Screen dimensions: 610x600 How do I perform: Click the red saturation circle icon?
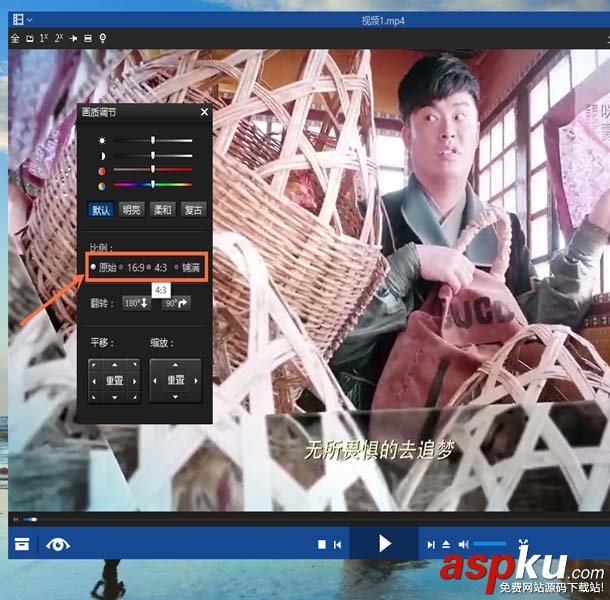pyautogui.click(x=102, y=170)
